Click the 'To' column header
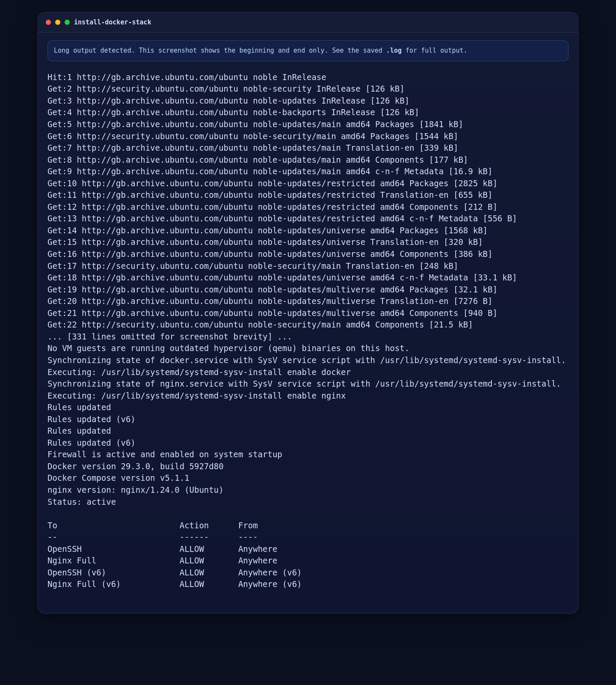 [x=52, y=526]
